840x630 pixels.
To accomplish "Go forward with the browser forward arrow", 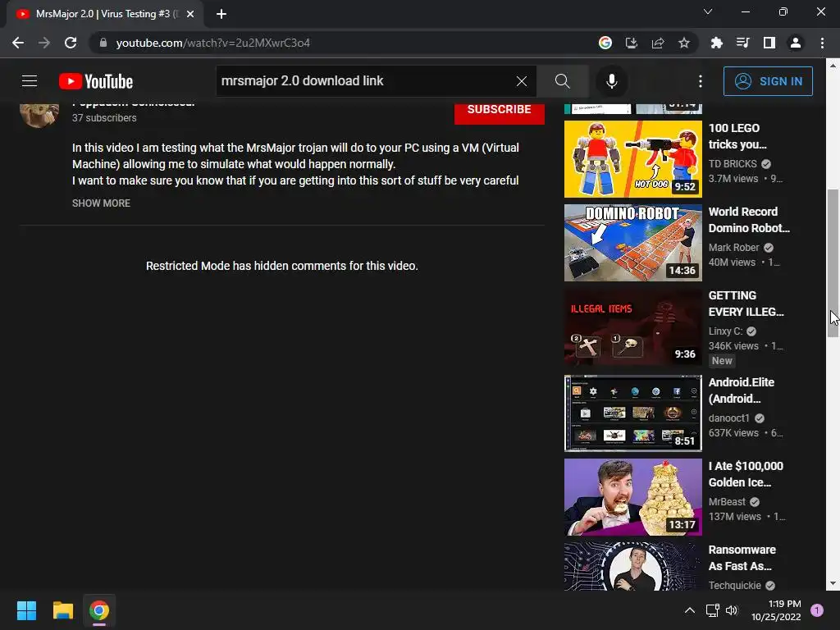I will [x=44, y=43].
